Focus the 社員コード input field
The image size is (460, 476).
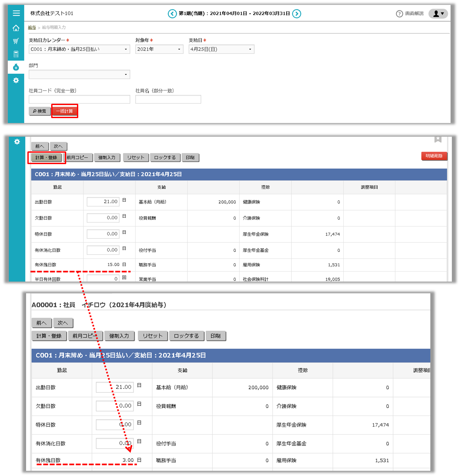[x=79, y=99]
